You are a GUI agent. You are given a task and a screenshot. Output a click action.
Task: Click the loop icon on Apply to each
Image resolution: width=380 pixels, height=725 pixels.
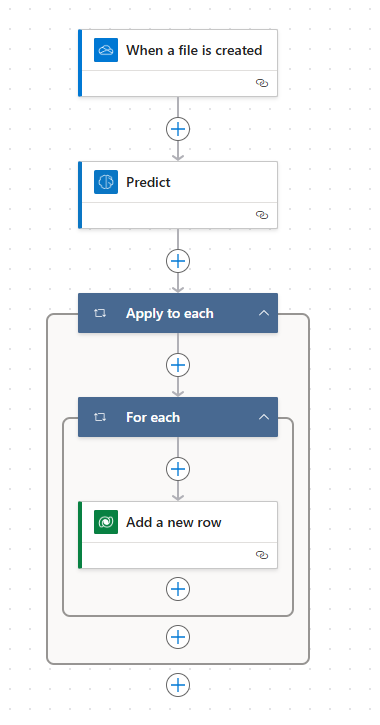coord(100,313)
